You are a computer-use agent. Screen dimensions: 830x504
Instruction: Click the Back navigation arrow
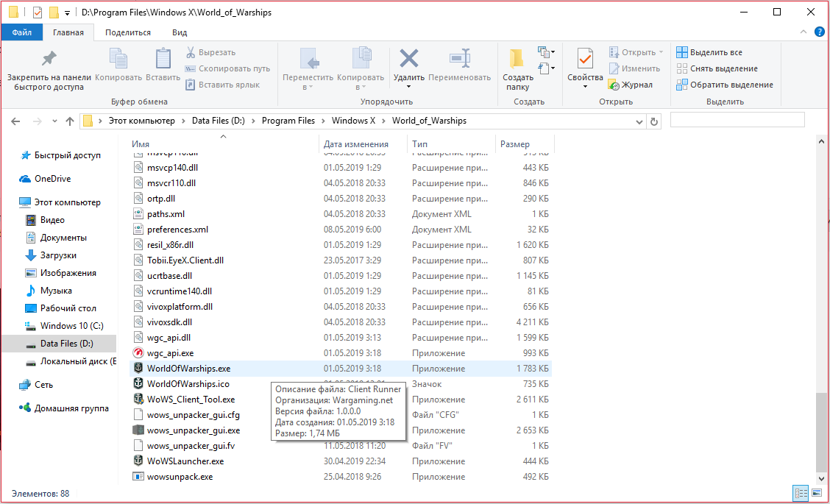coord(16,121)
